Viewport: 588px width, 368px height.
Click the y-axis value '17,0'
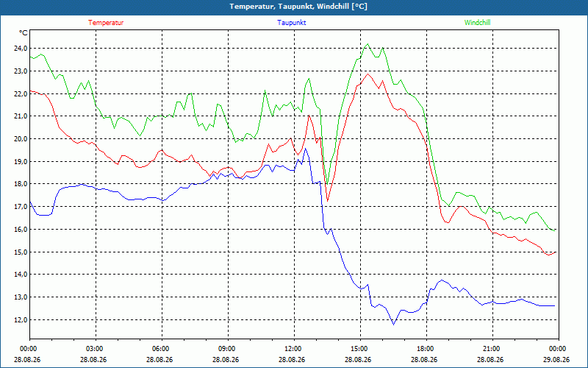(x=21, y=207)
